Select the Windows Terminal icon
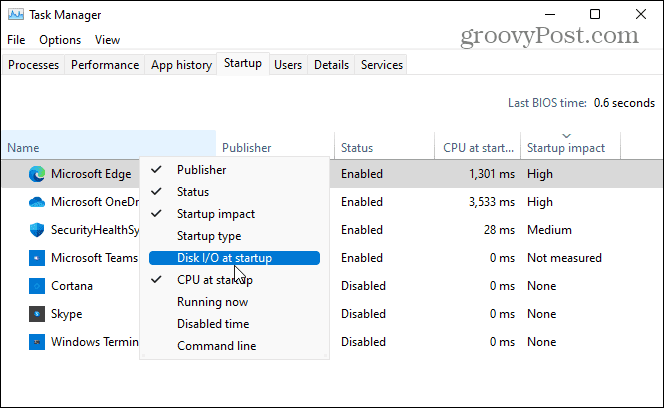The height and width of the screenshot is (408, 664). [37, 342]
